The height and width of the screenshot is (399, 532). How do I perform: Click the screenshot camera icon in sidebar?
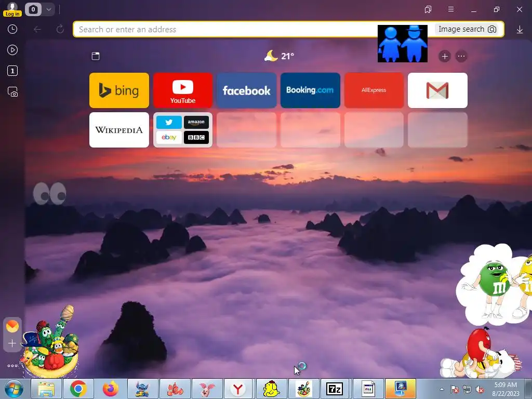click(12, 92)
